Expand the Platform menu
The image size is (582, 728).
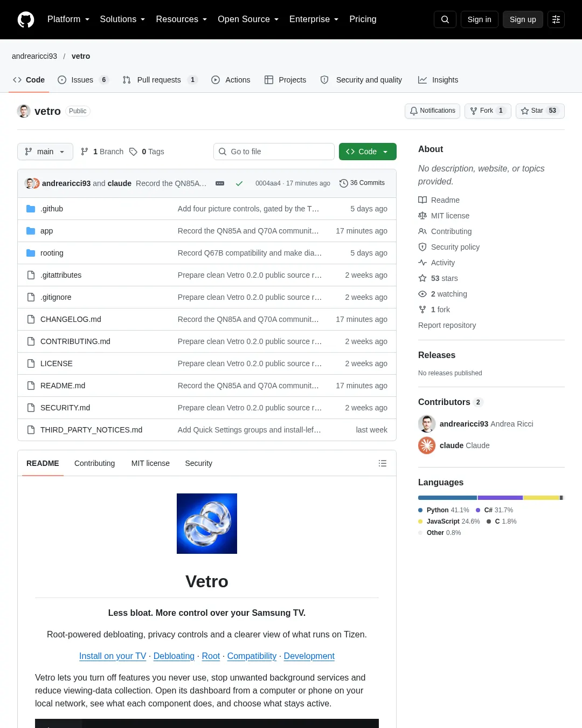coord(68,19)
